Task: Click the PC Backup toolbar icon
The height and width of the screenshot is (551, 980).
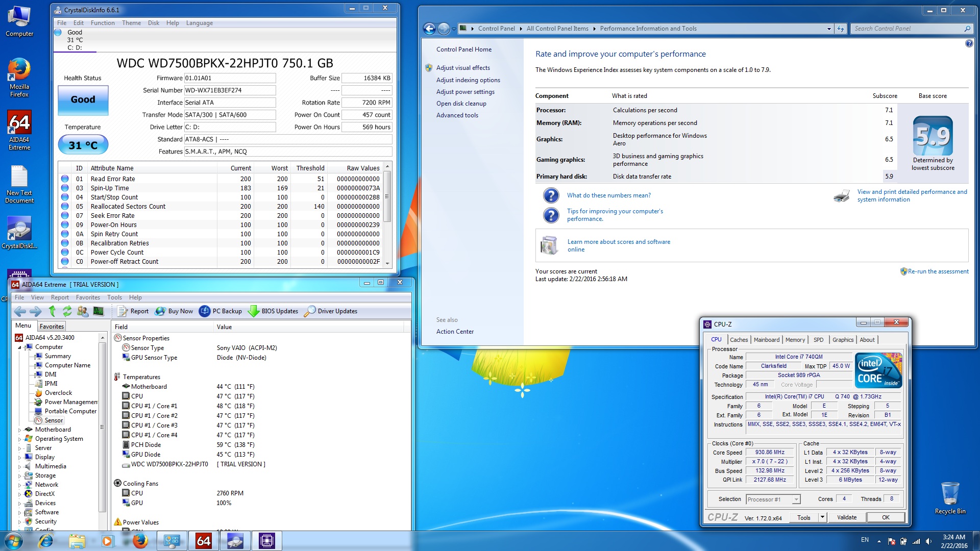Action: coord(205,311)
